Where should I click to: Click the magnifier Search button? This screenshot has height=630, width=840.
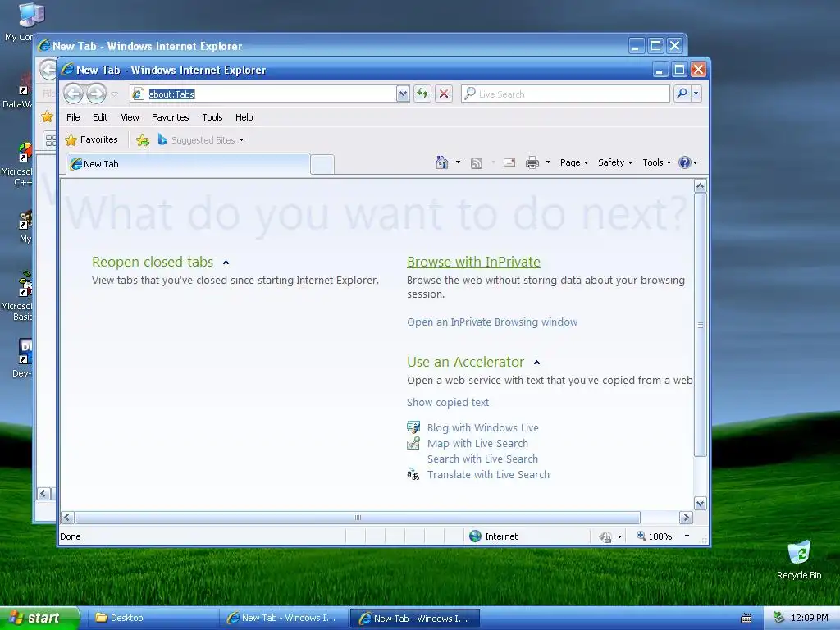tap(682, 94)
